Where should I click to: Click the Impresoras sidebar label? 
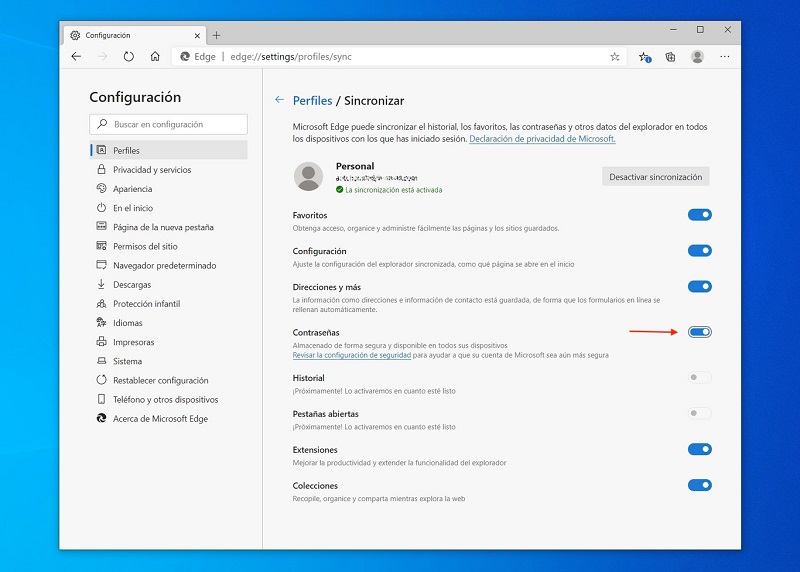coord(134,342)
